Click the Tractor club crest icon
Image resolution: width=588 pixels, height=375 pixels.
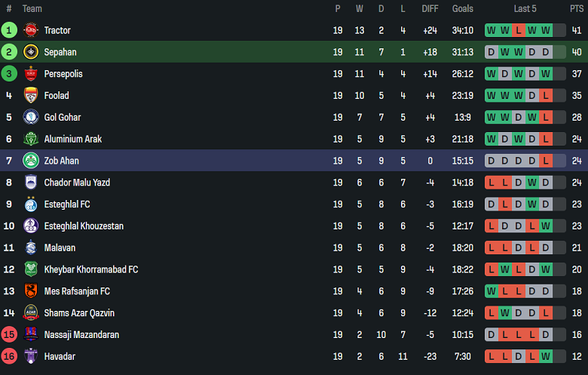click(x=31, y=30)
